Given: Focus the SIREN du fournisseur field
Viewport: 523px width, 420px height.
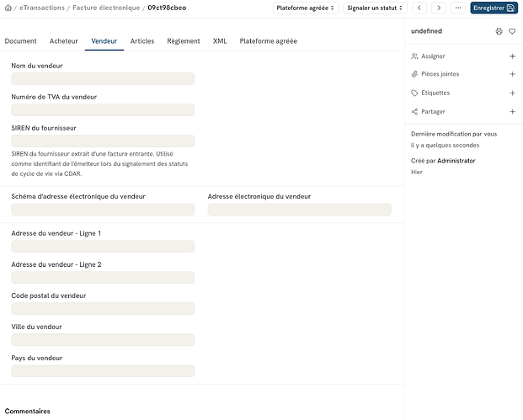Looking at the screenshot, I should click(x=103, y=141).
